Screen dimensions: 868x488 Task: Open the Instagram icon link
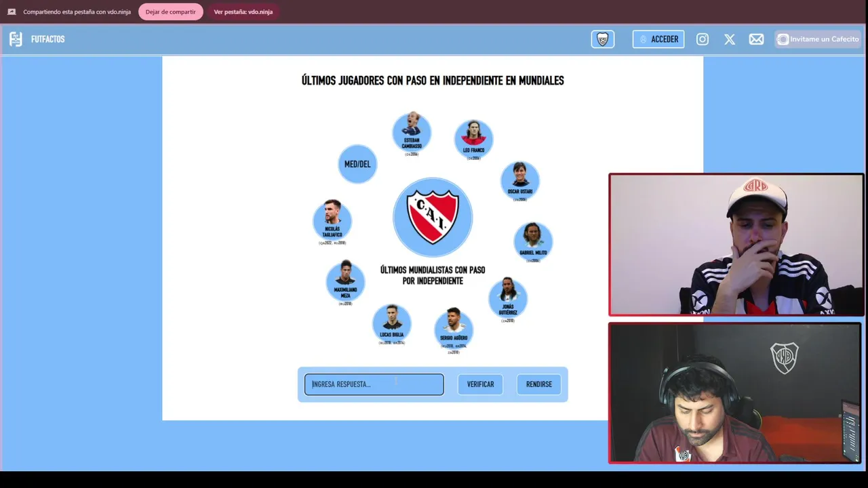[703, 39]
